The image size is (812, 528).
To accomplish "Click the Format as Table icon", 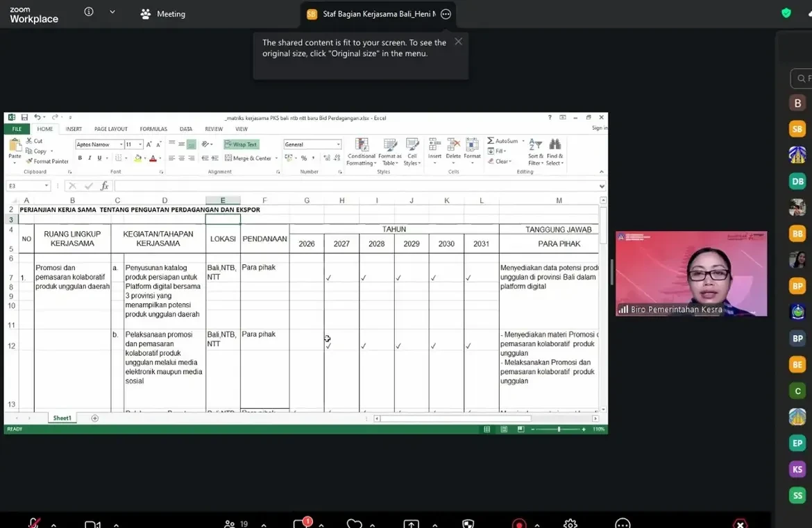I will coord(390,145).
